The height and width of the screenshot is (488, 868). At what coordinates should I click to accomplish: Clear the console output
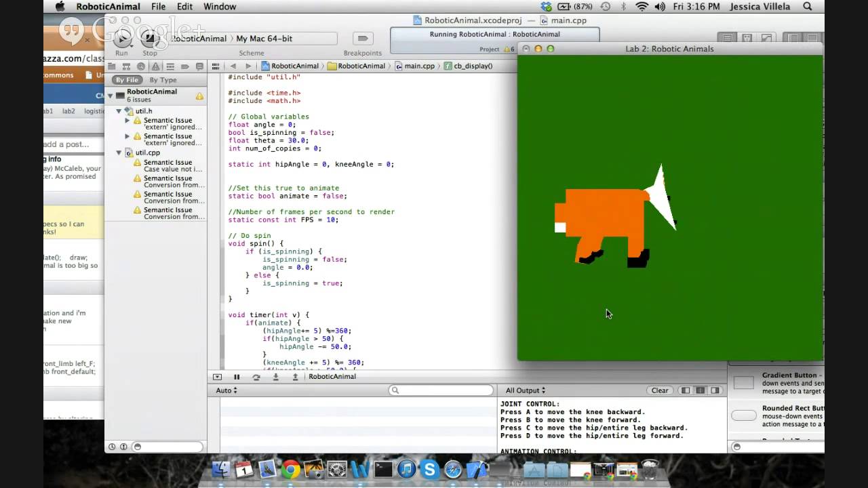[660, 390]
